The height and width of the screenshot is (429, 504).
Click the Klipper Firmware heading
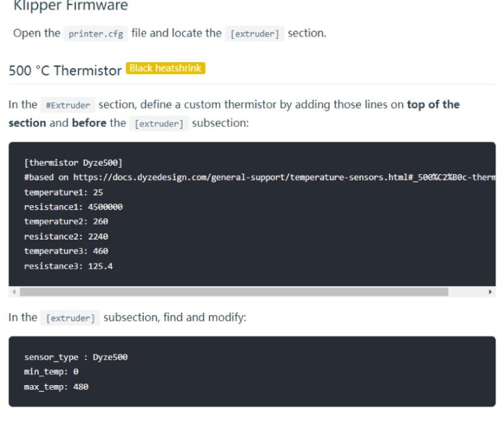point(71,5)
